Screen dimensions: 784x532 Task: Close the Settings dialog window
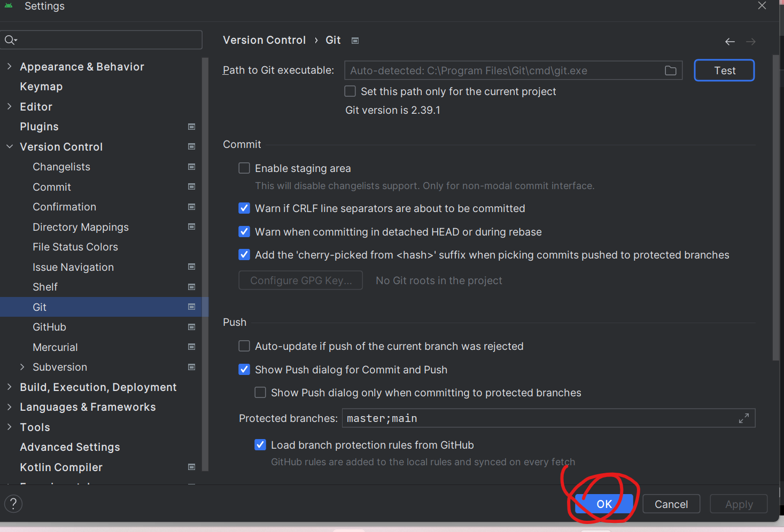[x=762, y=6]
